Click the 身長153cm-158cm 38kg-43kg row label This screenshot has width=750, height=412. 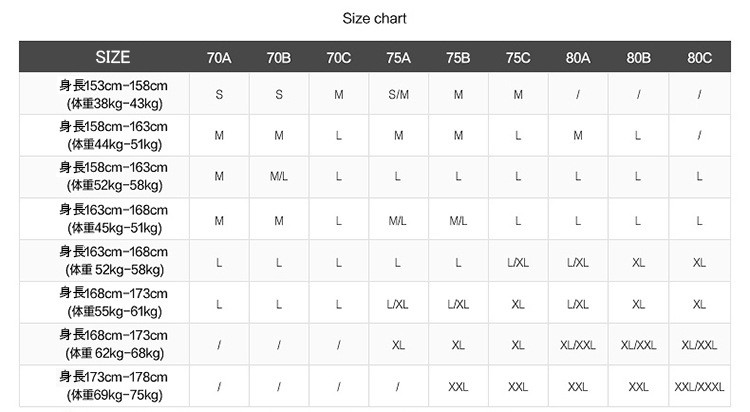pos(114,94)
